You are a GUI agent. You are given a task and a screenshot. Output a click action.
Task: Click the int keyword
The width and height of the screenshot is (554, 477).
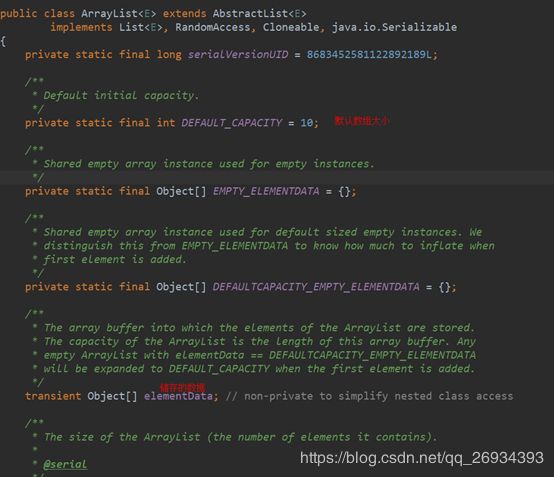tap(166, 123)
